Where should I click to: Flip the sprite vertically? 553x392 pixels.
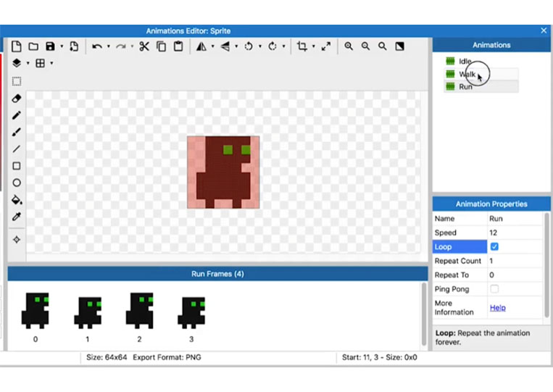click(225, 46)
